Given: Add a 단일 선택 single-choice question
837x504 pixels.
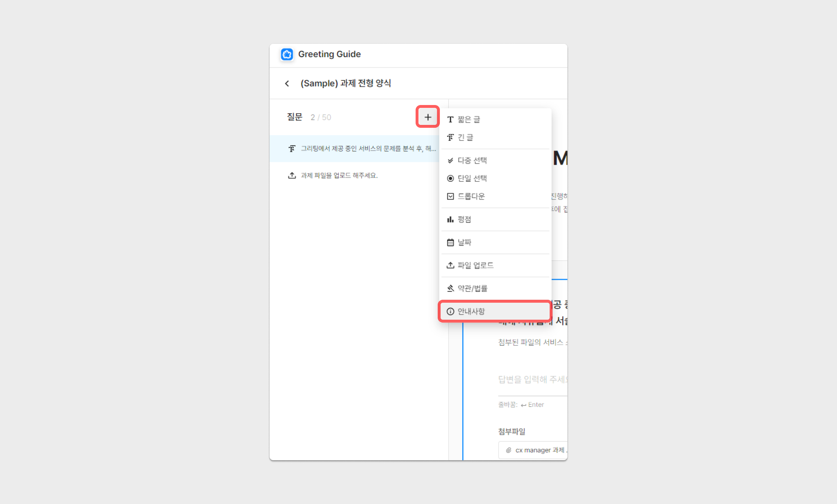Looking at the screenshot, I should tap(472, 178).
